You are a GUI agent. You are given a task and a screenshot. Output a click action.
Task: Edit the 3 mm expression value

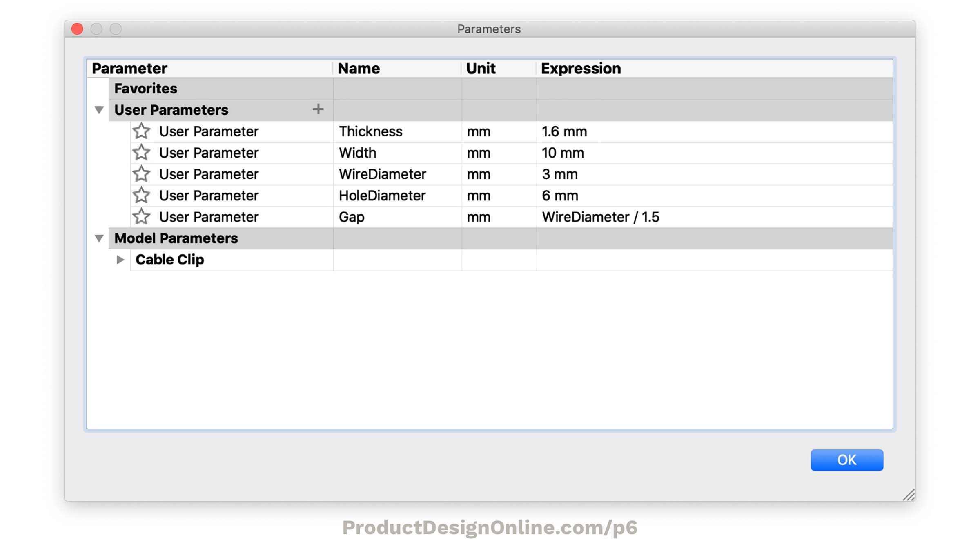(x=715, y=174)
